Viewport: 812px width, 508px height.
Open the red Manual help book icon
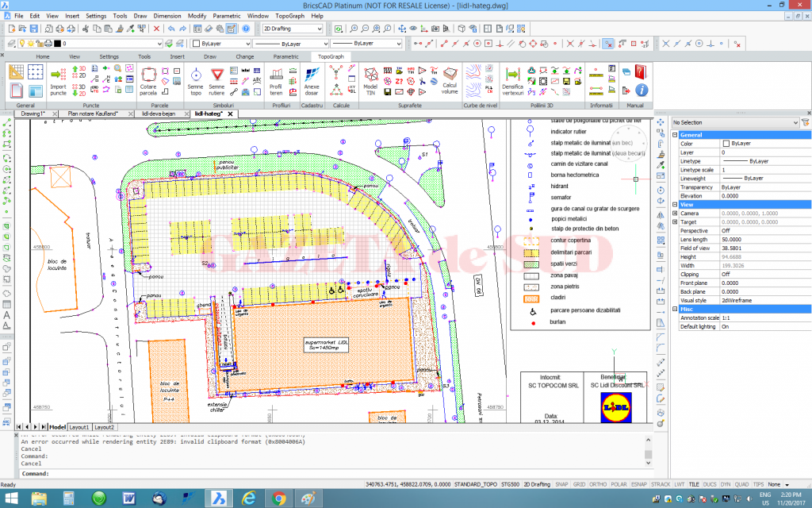coord(641,71)
